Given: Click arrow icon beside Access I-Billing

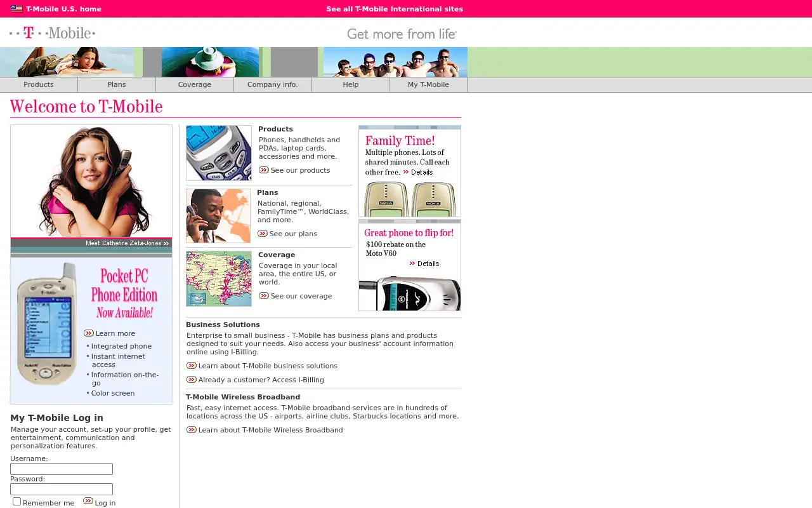Looking at the screenshot, I should (192, 380).
